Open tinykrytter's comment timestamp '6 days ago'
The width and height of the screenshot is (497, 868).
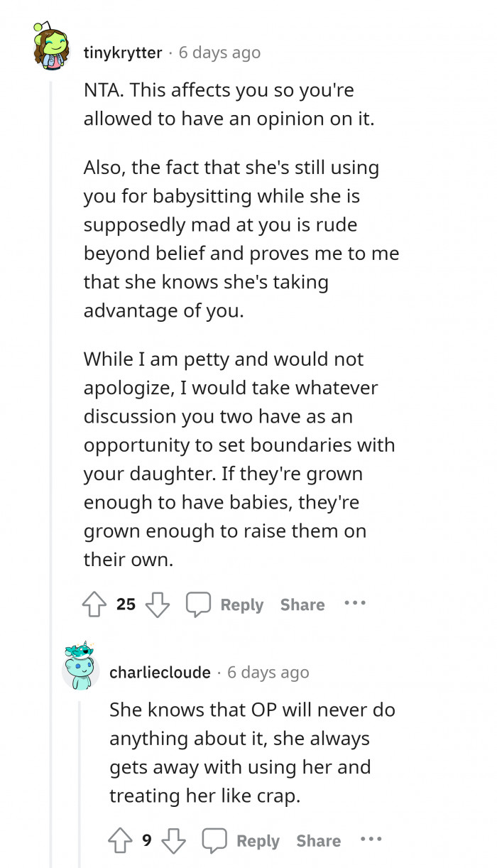219,53
